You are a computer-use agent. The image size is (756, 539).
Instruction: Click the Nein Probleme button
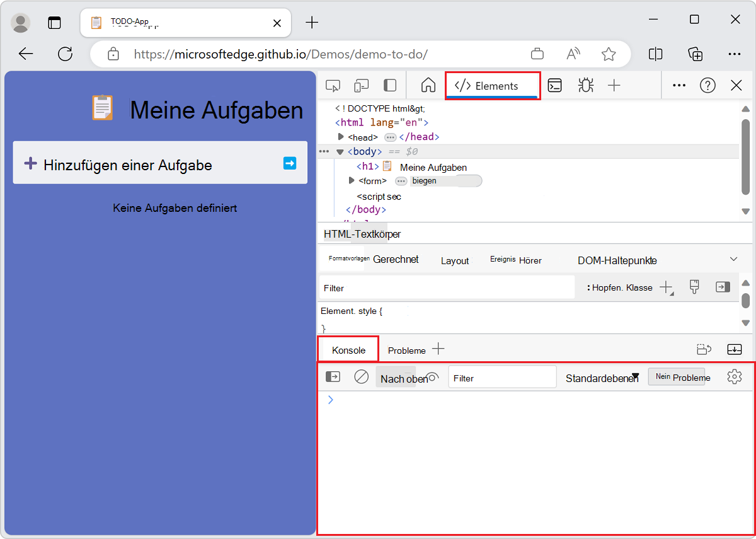click(679, 376)
